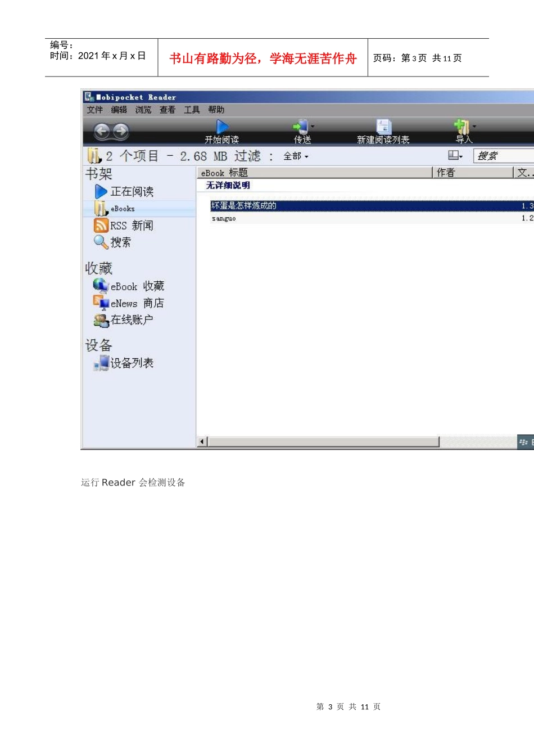This screenshot has width=534, height=756.
Task: Click the Back navigation arrow
Action: point(102,132)
